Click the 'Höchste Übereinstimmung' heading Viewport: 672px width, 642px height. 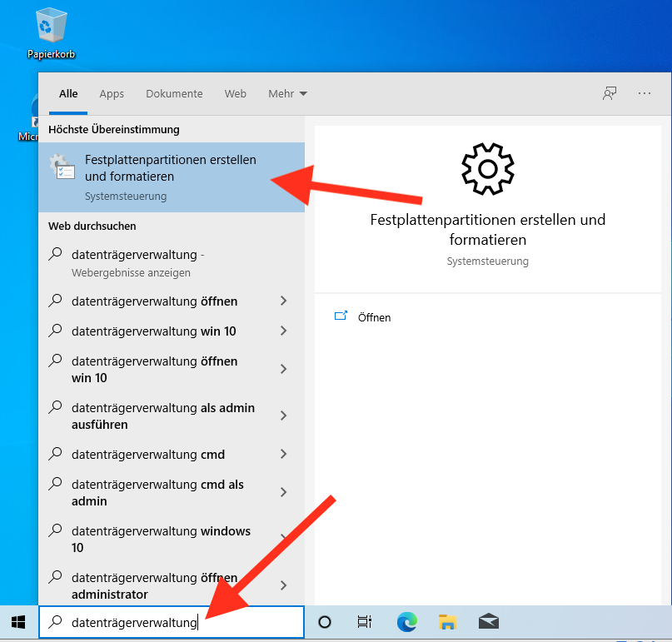[x=114, y=129]
